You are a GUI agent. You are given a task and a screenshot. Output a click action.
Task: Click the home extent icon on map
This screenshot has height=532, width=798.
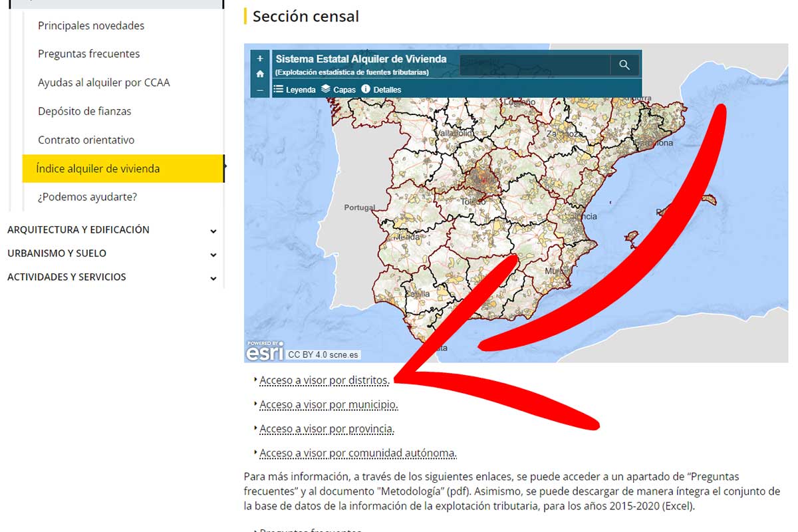259,74
